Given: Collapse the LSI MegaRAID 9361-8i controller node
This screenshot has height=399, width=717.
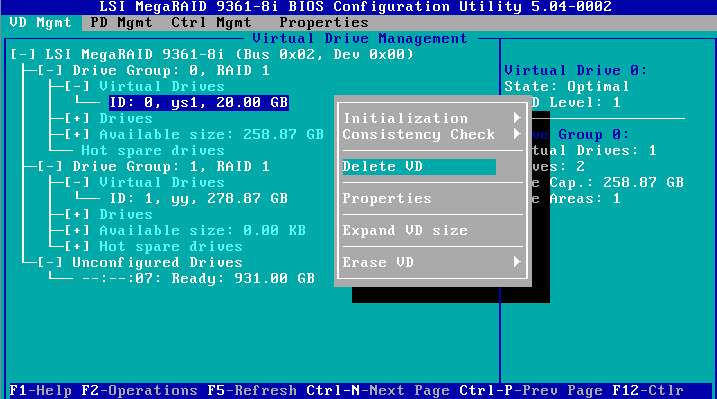Looking at the screenshot, I should click(23, 54).
